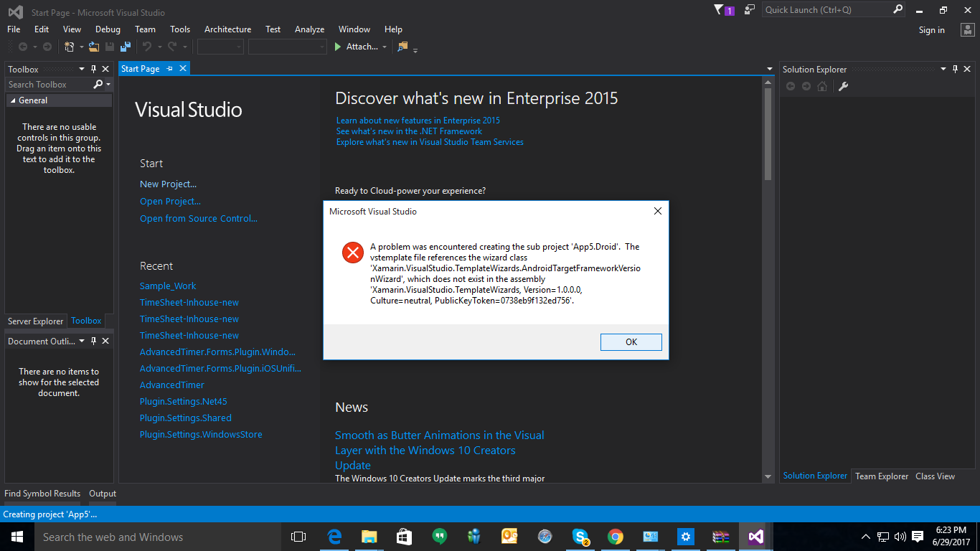
Task: Switch to the Team Explorer tab
Action: [x=882, y=476]
